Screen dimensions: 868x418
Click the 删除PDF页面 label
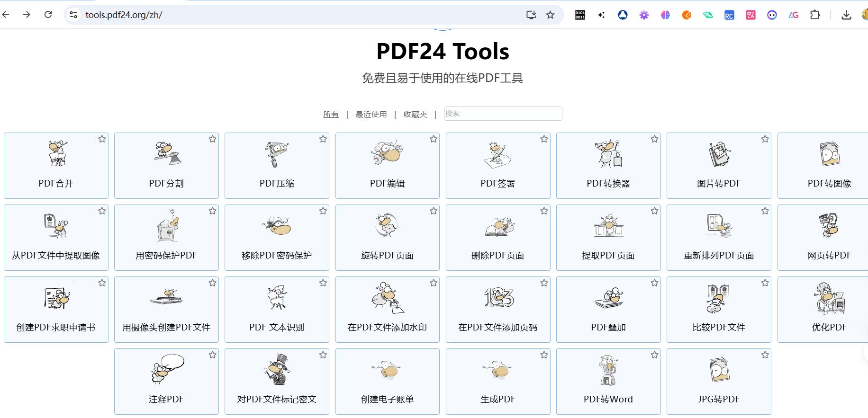(x=498, y=256)
